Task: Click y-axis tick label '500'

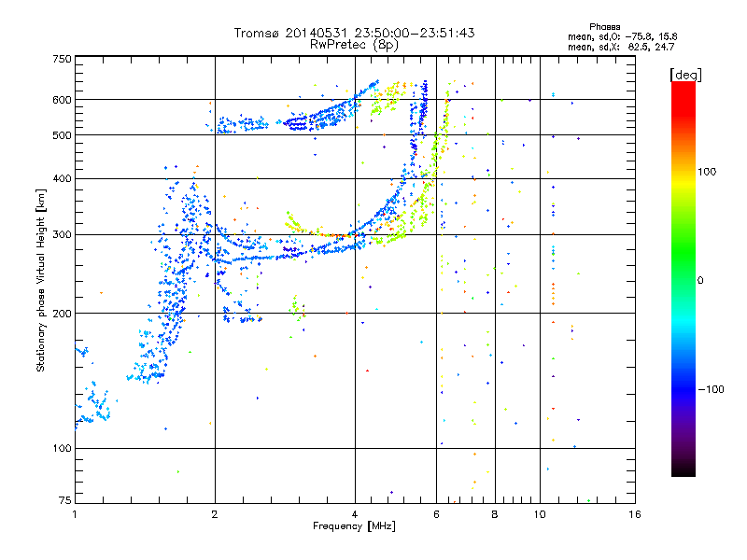Action: (x=62, y=135)
